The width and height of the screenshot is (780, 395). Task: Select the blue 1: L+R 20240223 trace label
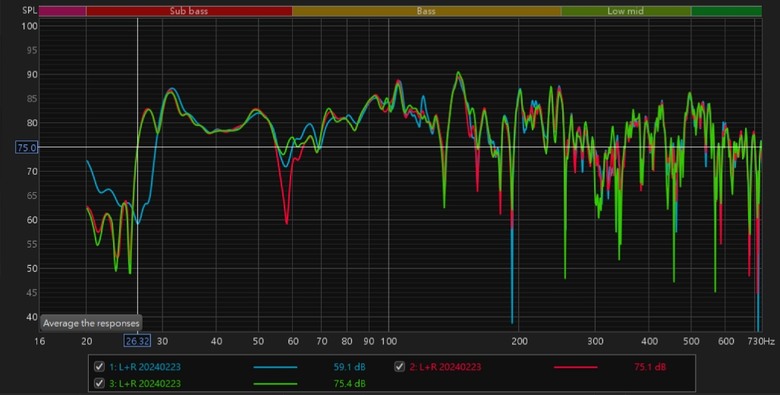point(145,367)
